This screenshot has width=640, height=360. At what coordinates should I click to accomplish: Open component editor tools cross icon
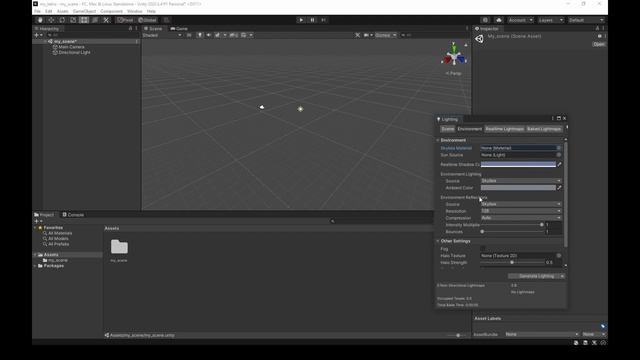[x=358, y=35]
